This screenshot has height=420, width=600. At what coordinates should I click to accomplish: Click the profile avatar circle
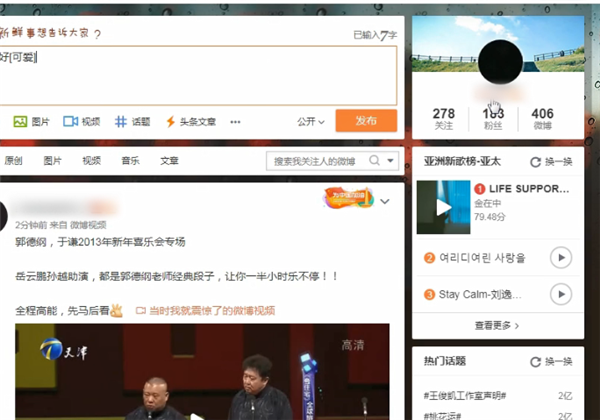pyautogui.click(x=500, y=62)
